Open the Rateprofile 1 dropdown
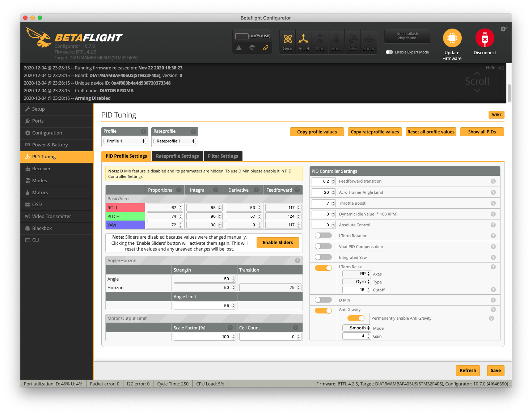 [175, 141]
